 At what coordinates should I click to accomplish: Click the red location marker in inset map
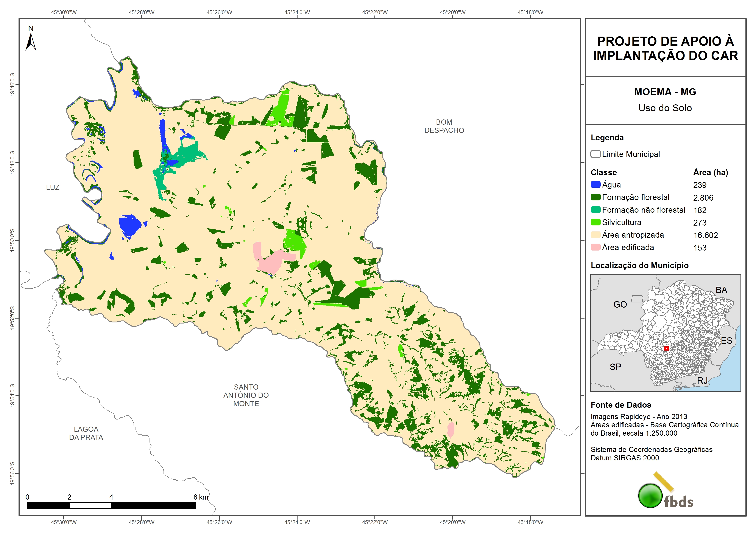666,348
